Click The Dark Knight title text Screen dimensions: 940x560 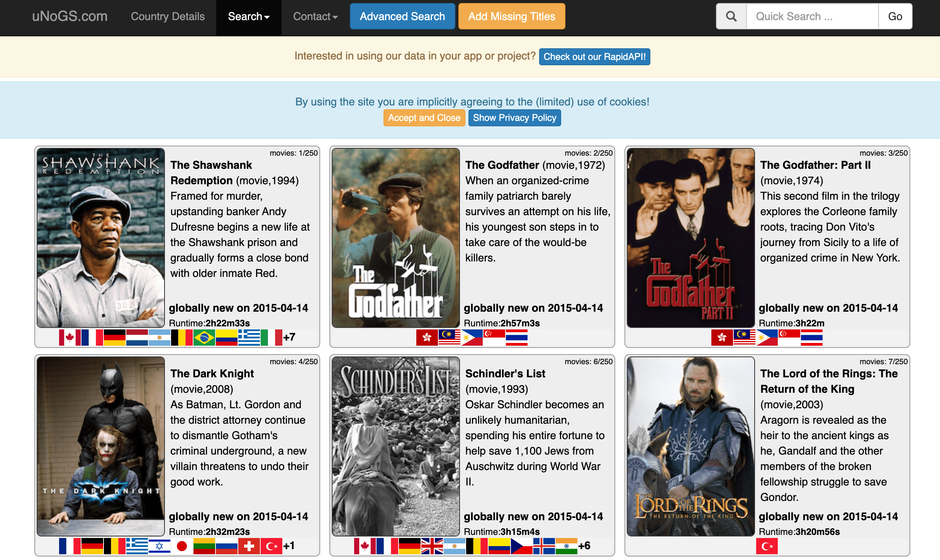point(212,373)
